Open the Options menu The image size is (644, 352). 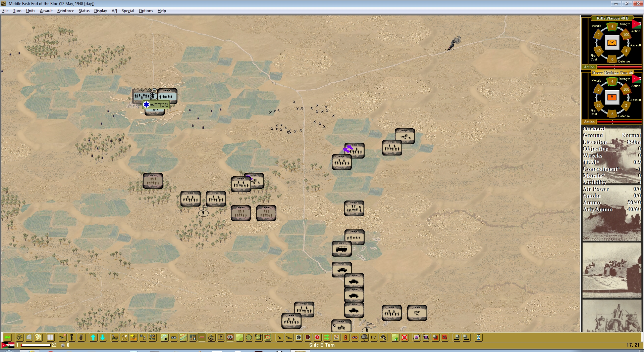(x=146, y=11)
